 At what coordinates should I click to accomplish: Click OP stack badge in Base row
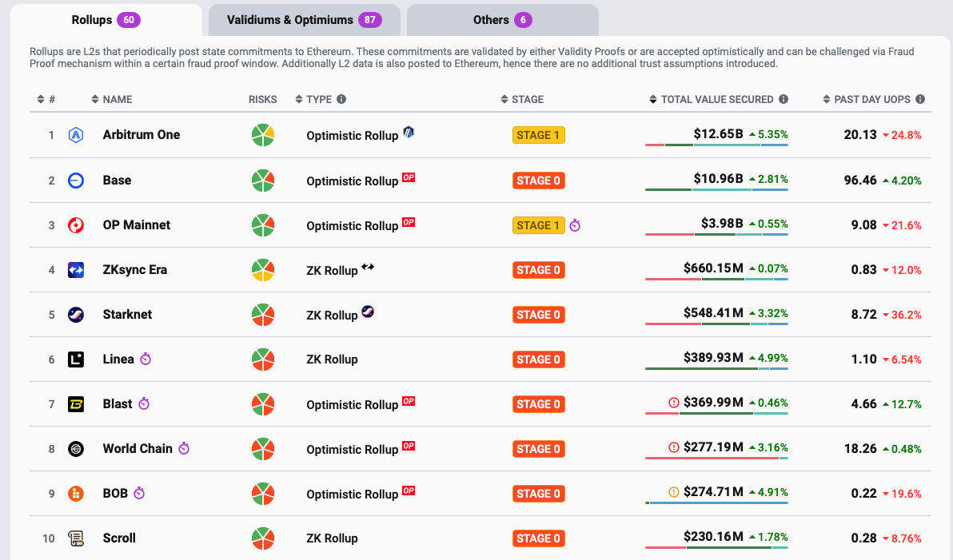(x=409, y=177)
